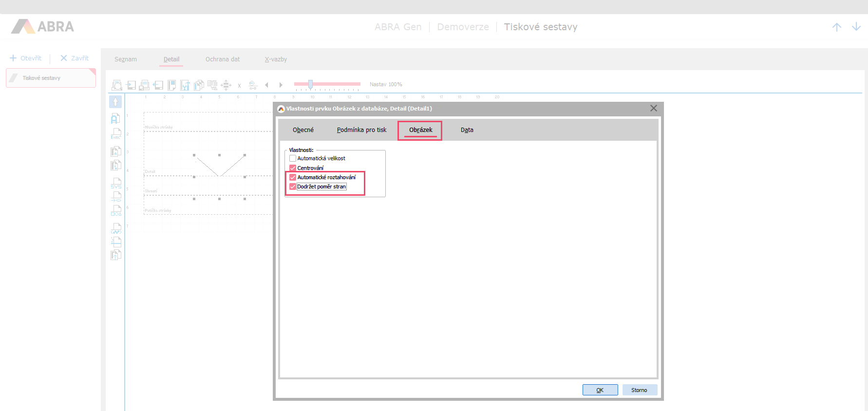
Task: Click the Demoverze header link
Action: [463, 27]
